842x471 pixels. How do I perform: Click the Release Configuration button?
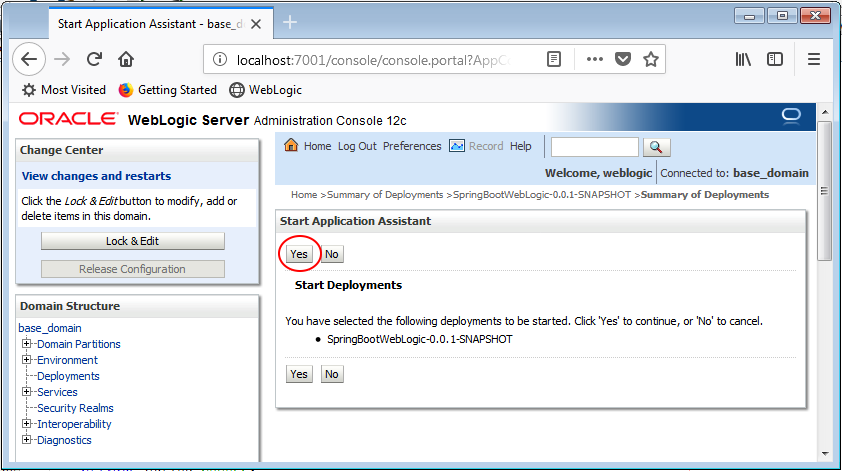133,269
